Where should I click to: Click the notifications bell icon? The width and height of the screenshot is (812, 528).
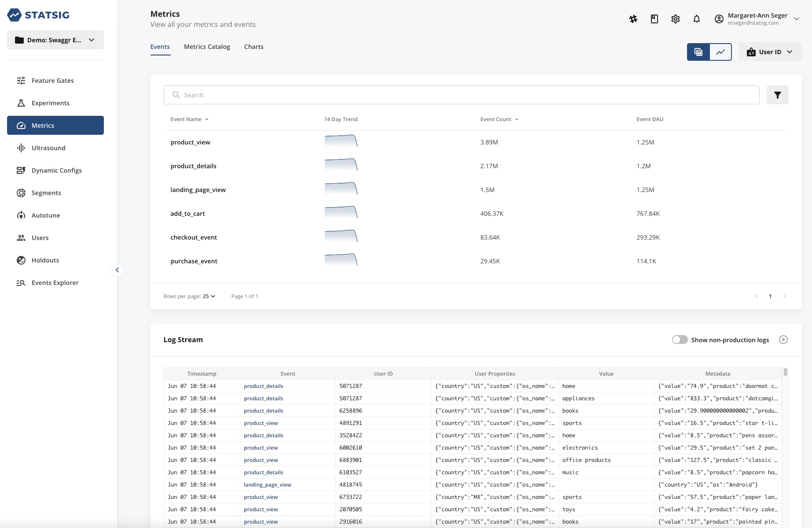(x=697, y=19)
